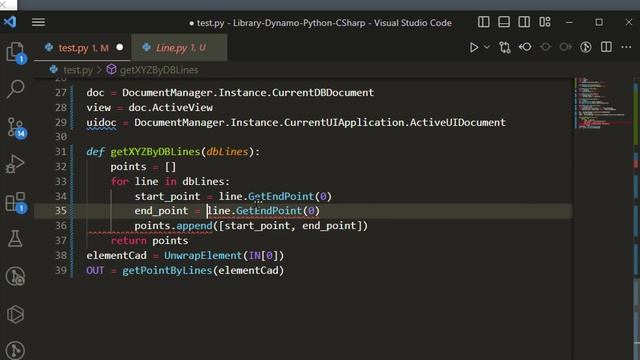This screenshot has height=360, width=640.
Task: Click the uidoc variable on line 29
Action: 101,122
